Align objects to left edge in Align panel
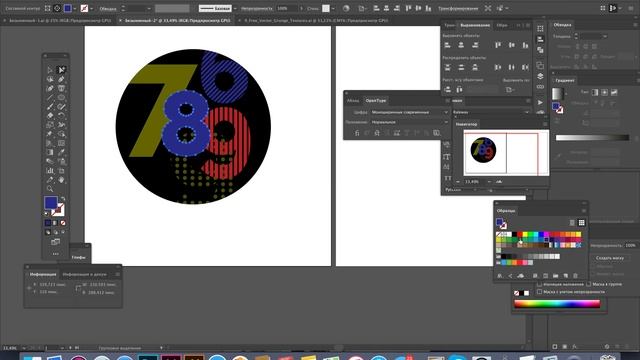 coord(447,45)
